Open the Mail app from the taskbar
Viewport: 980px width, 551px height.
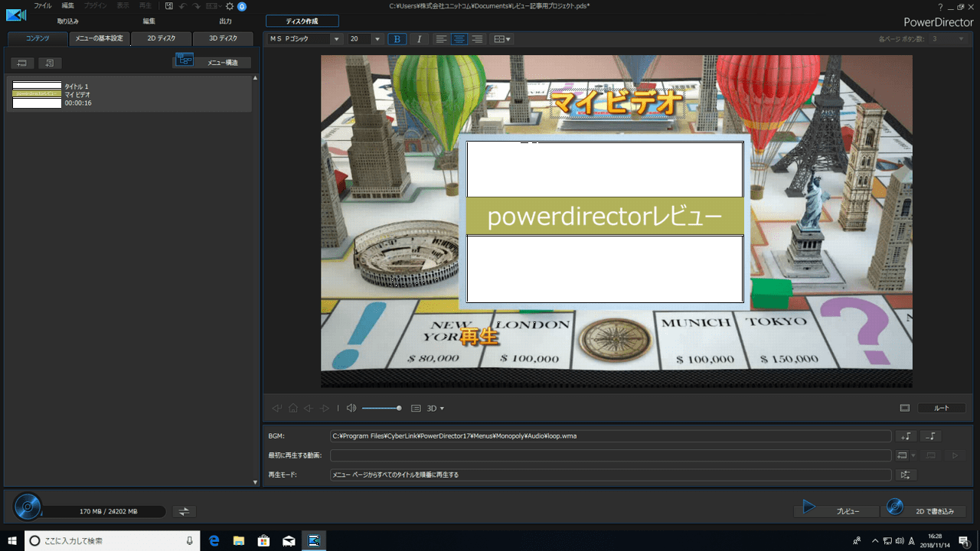289,540
